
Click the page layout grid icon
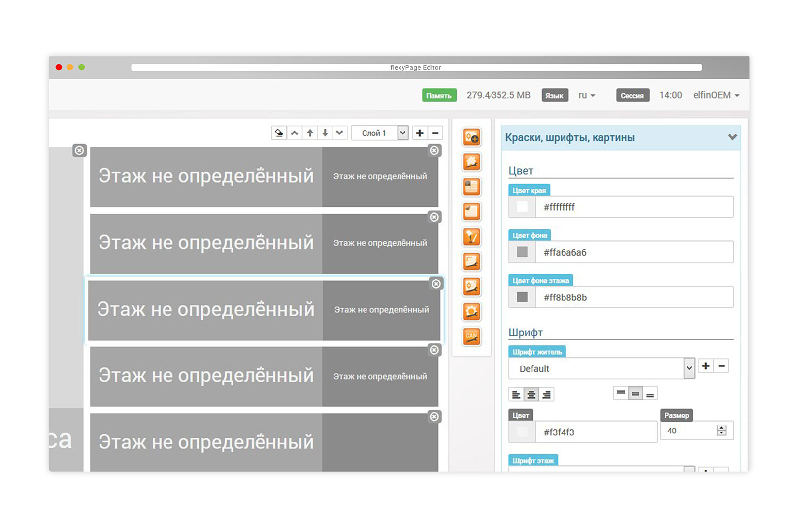click(x=471, y=187)
